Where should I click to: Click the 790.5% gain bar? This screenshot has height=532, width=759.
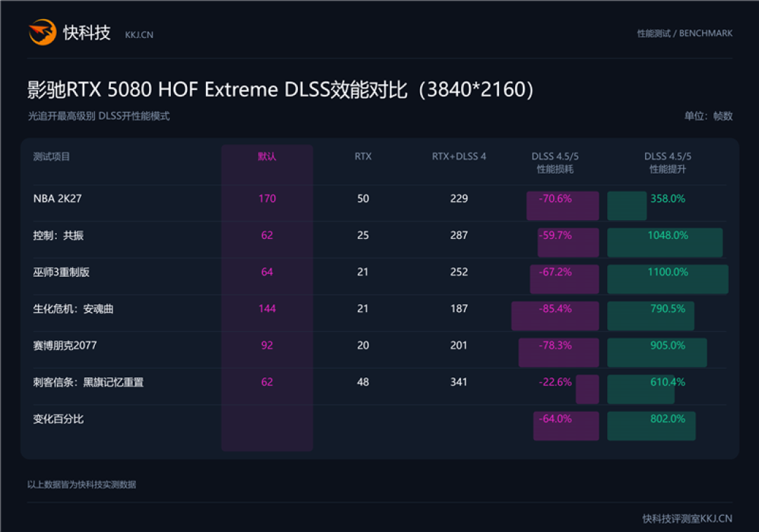pos(651,316)
